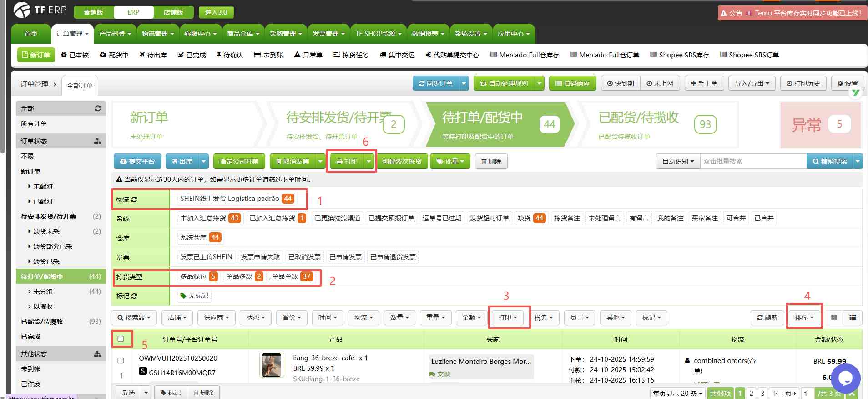Click the 同步订单 button
The width and height of the screenshot is (868, 399).
[435, 83]
